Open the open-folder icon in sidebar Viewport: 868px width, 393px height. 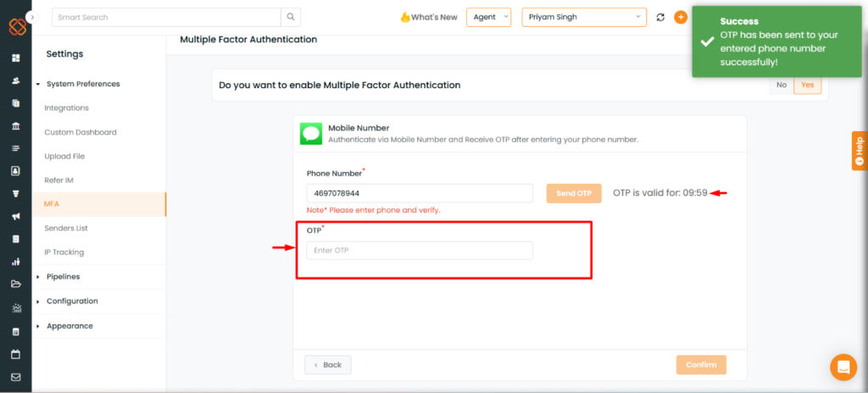point(15,284)
